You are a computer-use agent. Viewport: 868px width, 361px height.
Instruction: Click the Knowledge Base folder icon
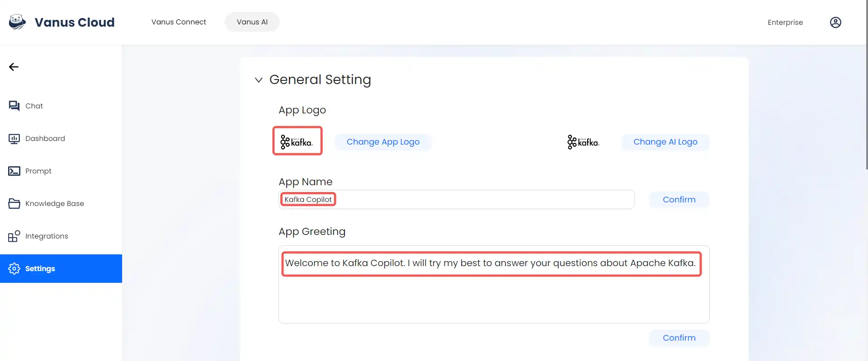pyautogui.click(x=14, y=203)
